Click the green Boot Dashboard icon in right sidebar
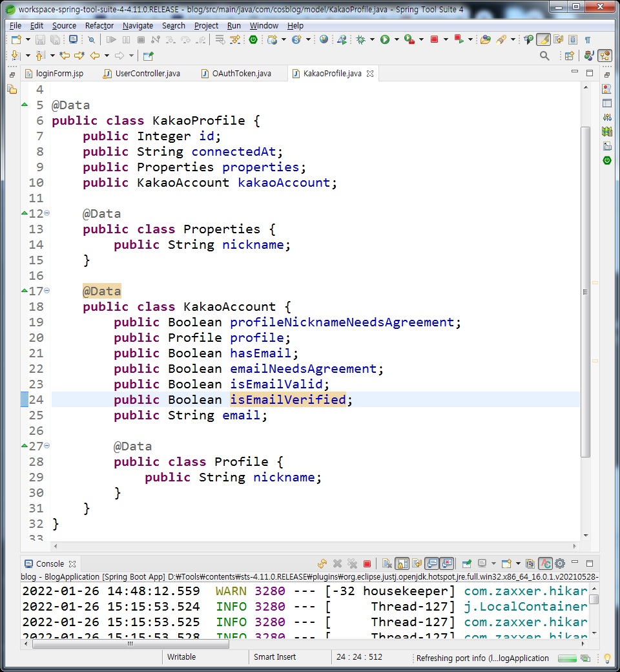Image resolution: width=620 pixels, height=672 pixels. pyautogui.click(x=607, y=160)
